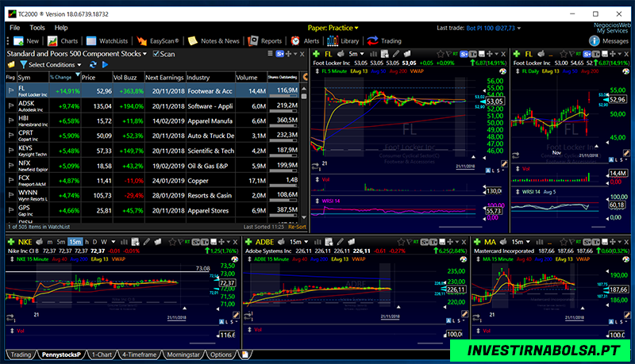Open the File menu
The width and height of the screenshot is (635, 364).
(x=14, y=28)
